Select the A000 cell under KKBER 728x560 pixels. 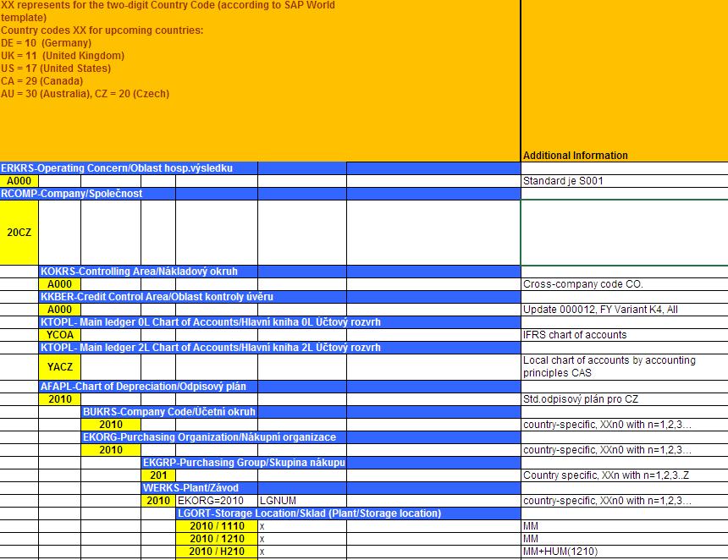tap(59, 310)
